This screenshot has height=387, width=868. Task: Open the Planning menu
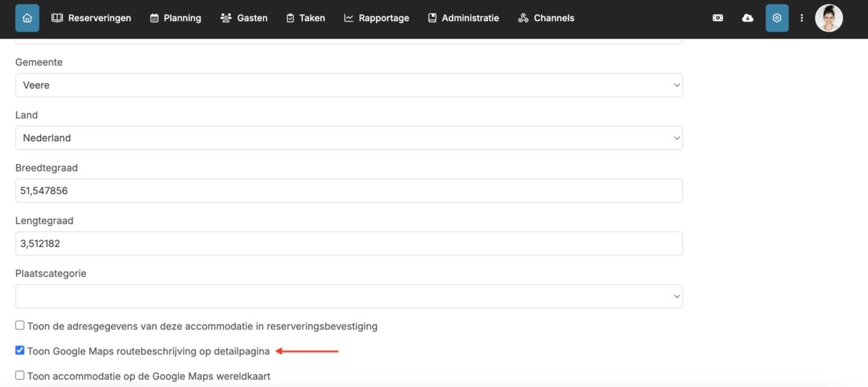pos(175,18)
